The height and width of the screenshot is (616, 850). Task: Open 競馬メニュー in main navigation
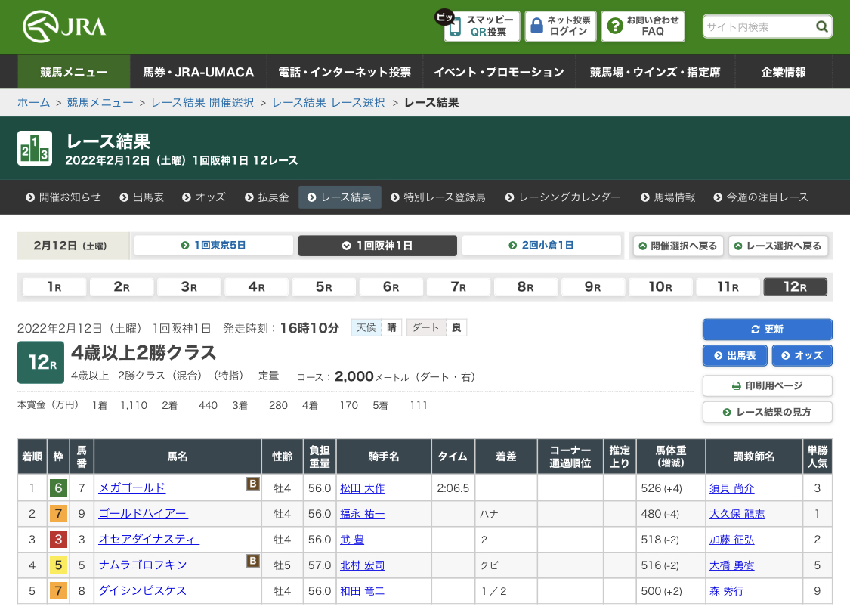74,73
